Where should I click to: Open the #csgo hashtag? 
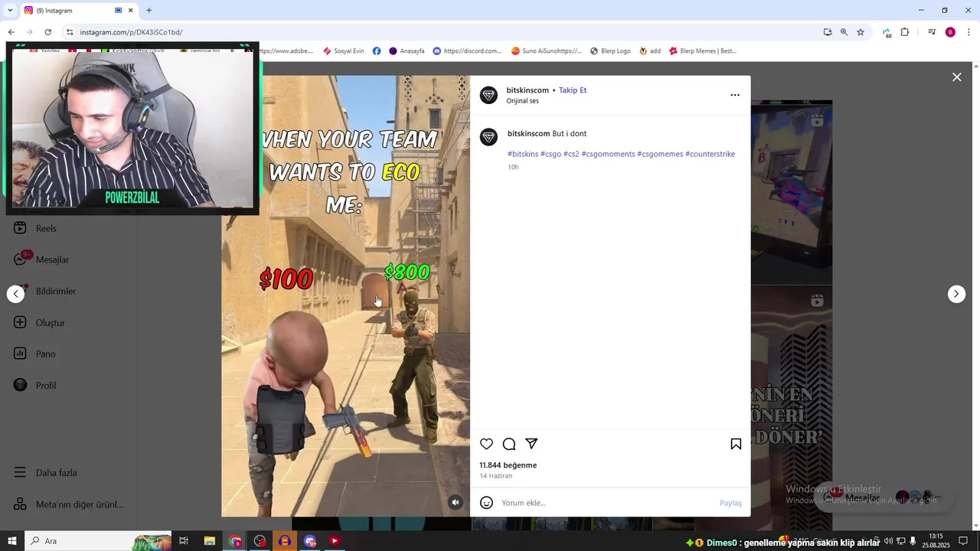(x=550, y=154)
